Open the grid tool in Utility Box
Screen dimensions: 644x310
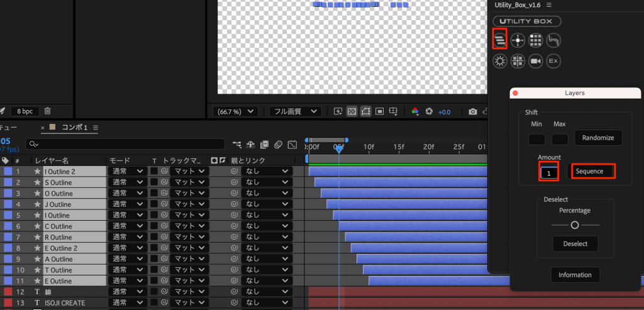[x=536, y=40]
